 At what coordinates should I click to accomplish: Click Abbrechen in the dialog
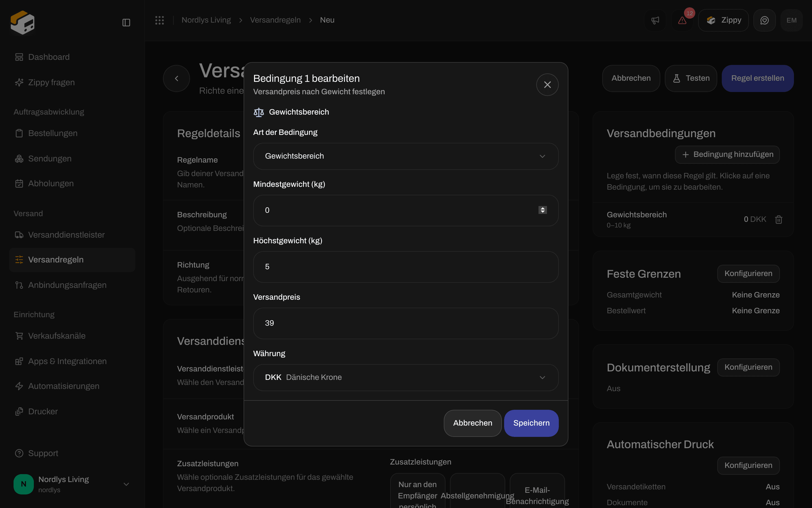[x=473, y=423]
